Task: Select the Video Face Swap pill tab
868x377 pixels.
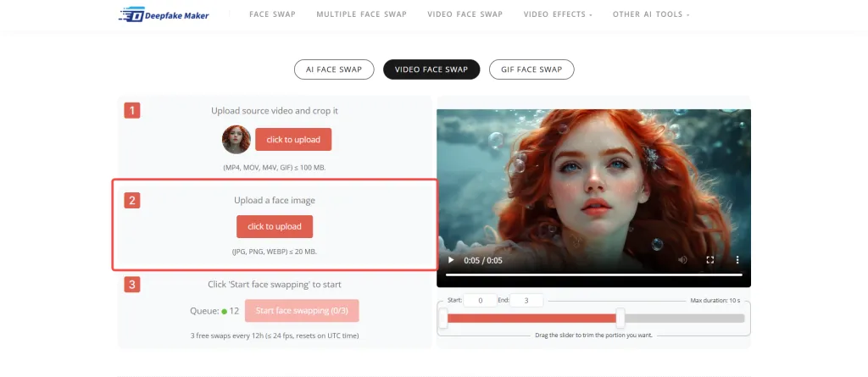Action: point(431,69)
